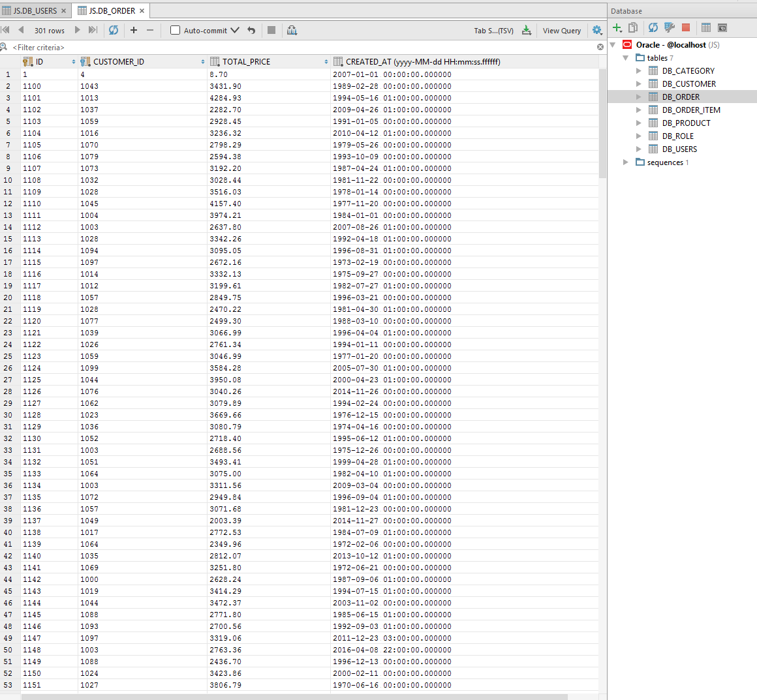Click the stop/cancel square icon
Screen dimensions: 757x700
tap(271, 30)
